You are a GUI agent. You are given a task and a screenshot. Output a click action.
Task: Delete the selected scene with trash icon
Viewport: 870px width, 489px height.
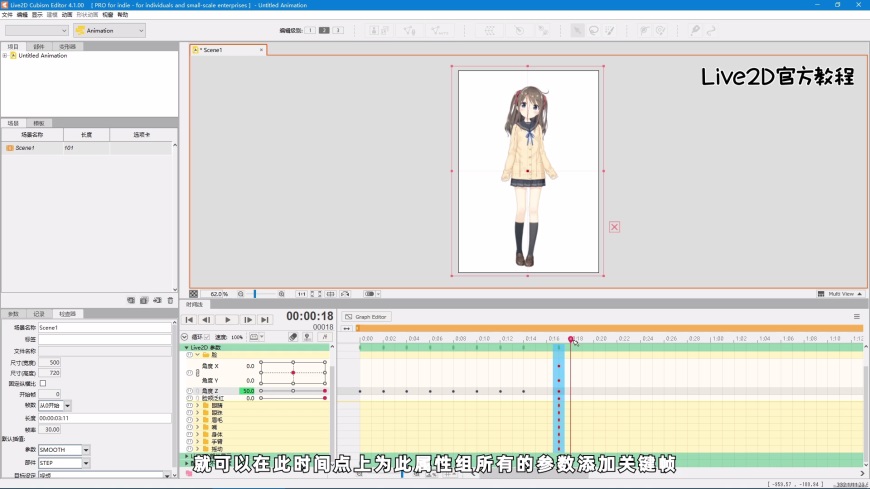coord(170,300)
